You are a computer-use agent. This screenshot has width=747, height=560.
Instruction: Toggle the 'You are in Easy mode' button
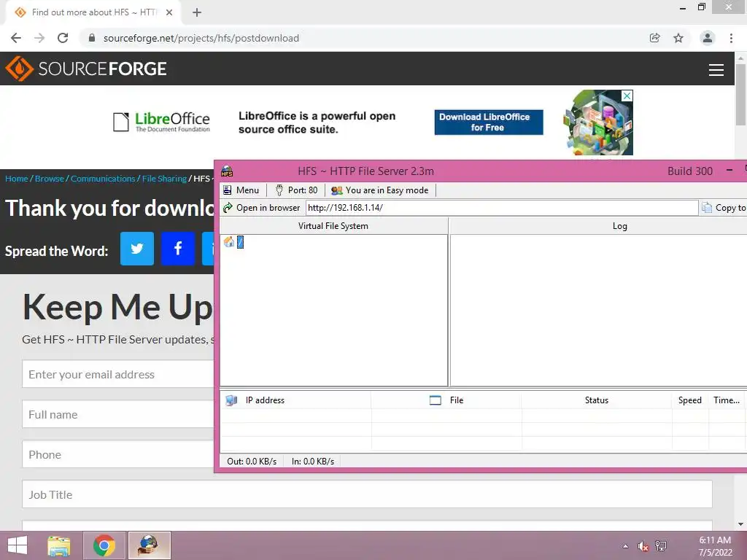pos(379,190)
